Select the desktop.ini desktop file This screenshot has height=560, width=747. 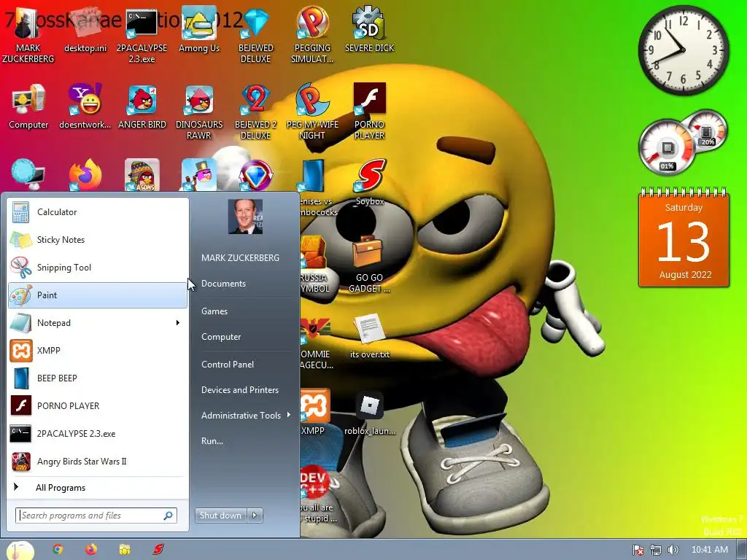click(86, 31)
